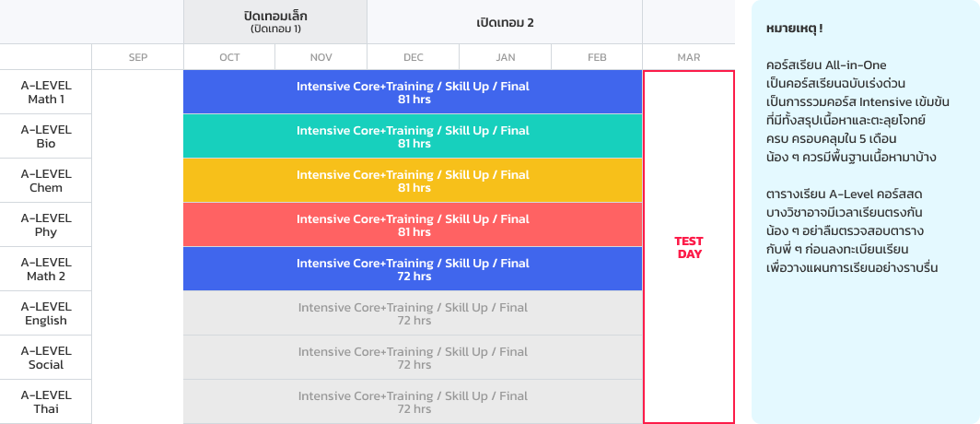
Task: Click the OCT month column header
Action: tap(229, 57)
